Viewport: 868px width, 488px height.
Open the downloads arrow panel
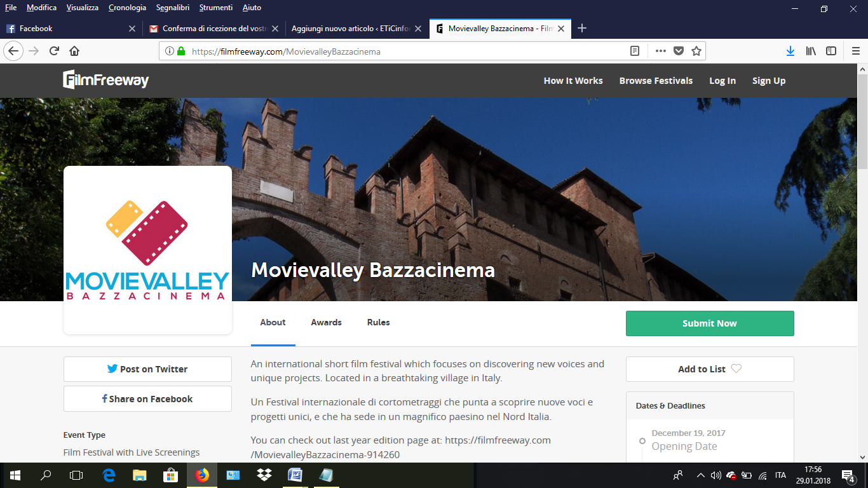(x=790, y=51)
